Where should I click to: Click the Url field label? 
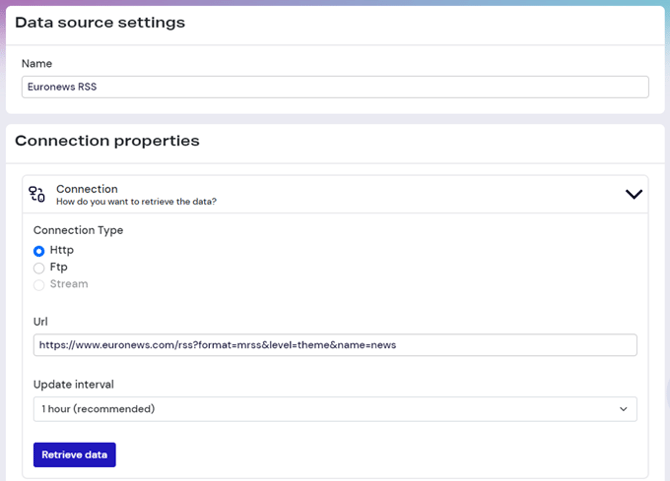point(40,322)
